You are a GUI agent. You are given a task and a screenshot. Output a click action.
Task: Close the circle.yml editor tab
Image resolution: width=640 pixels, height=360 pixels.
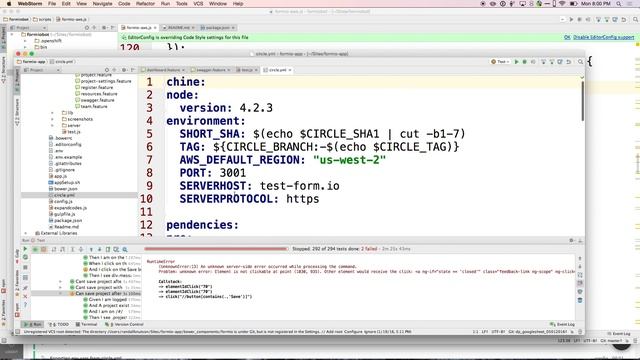(290, 70)
